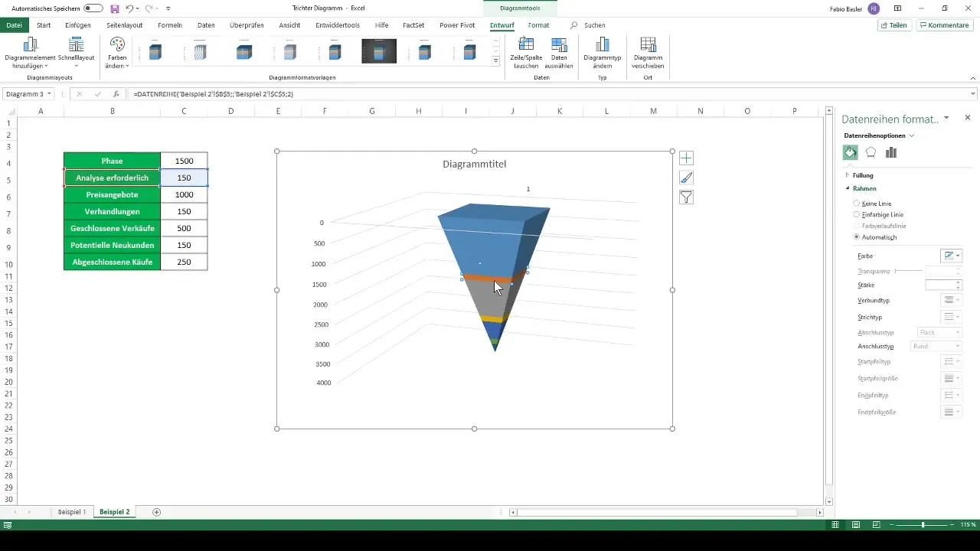The image size is (980, 551).
Task: Select Keine Linie radio button
Action: [857, 204]
